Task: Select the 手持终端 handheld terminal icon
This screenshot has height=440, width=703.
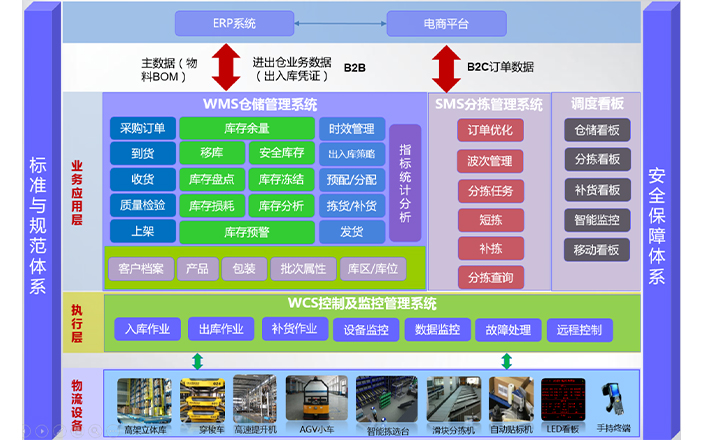Action: pyautogui.click(x=613, y=398)
